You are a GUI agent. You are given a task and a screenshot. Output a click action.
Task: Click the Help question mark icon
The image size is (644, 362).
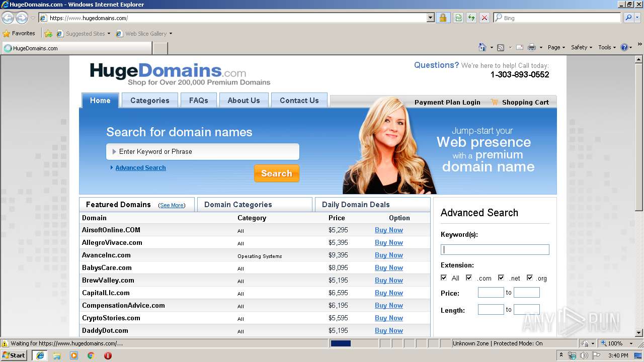pyautogui.click(x=624, y=47)
